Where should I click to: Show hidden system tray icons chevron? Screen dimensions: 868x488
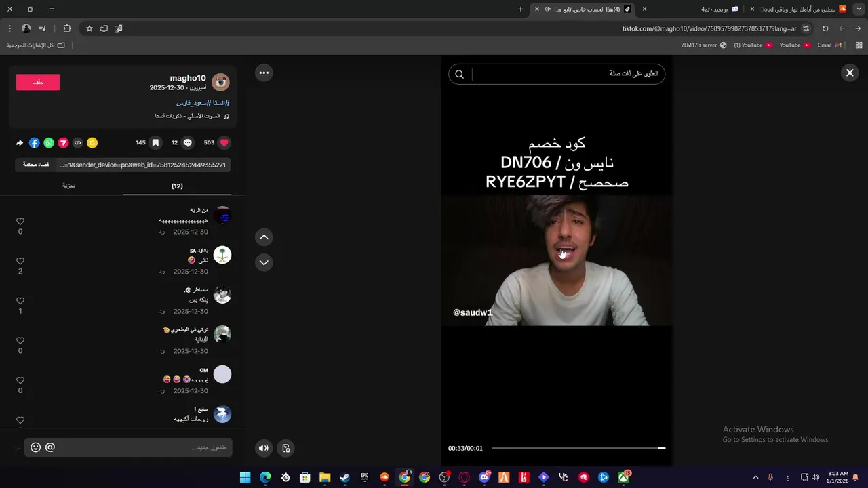[755, 477]
